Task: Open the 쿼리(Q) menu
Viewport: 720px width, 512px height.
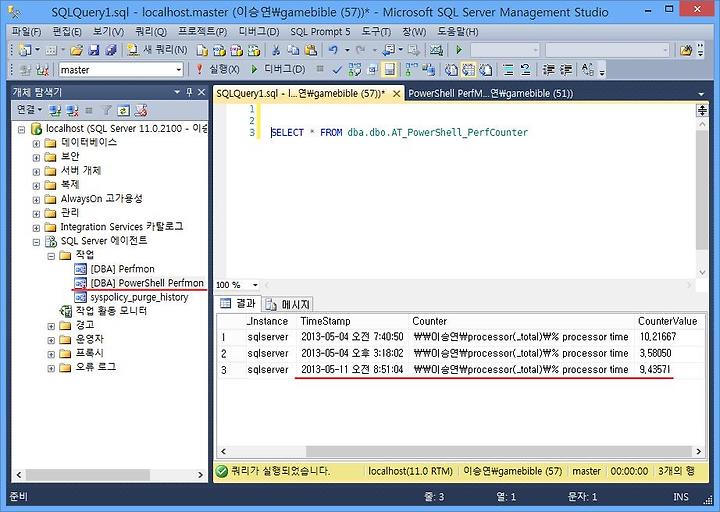Action: tap(151, 32)
